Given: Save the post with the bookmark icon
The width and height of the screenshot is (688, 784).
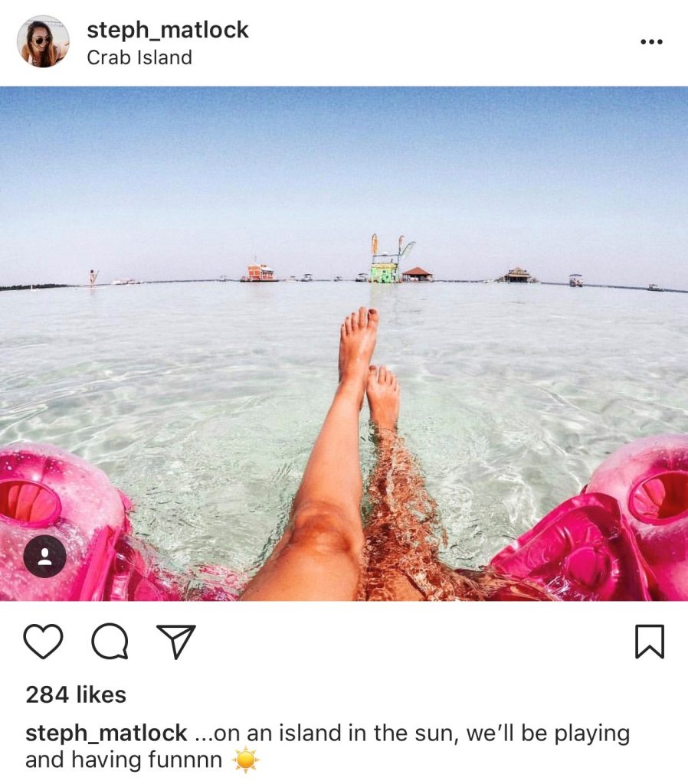Looking at the screenshot, I should (x=650, y=641).
